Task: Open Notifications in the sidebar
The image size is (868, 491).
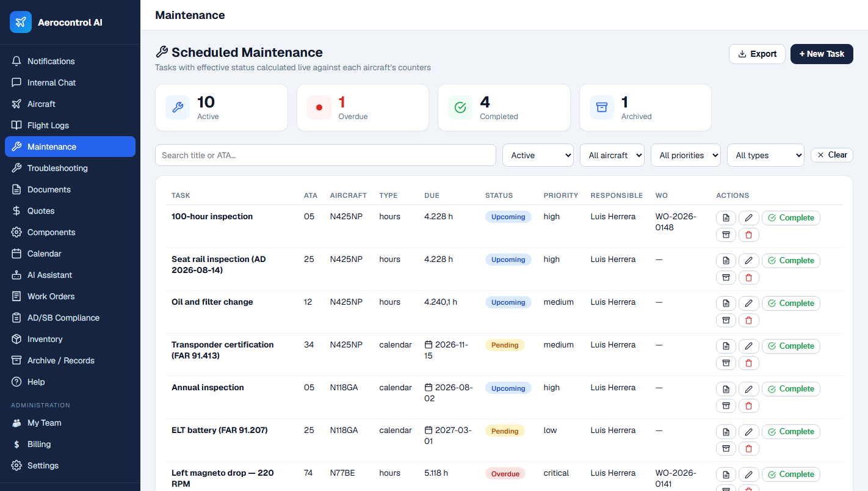Action: point(70,61)
